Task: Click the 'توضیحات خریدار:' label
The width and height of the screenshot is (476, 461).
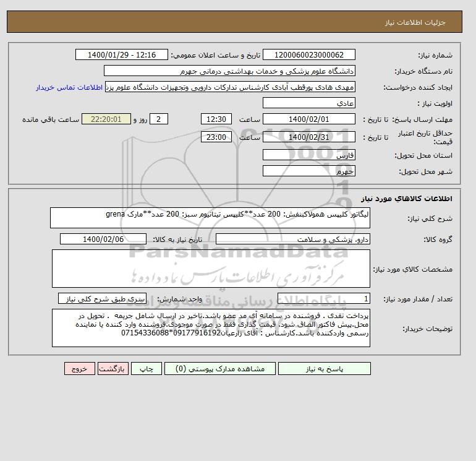Action: (427, 329)
